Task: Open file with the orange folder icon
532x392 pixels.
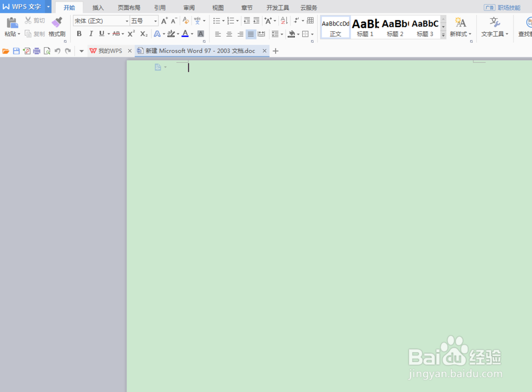Action: (x=6, y=51)
